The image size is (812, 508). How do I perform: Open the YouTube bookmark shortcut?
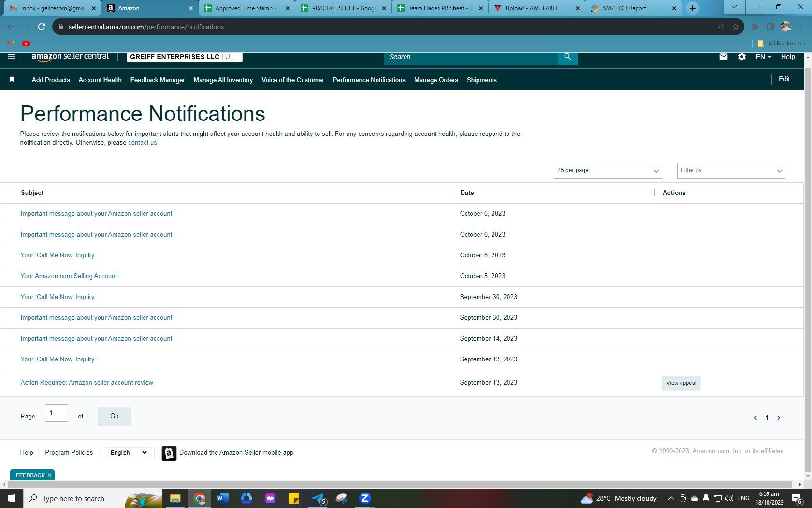pos(26,44)
